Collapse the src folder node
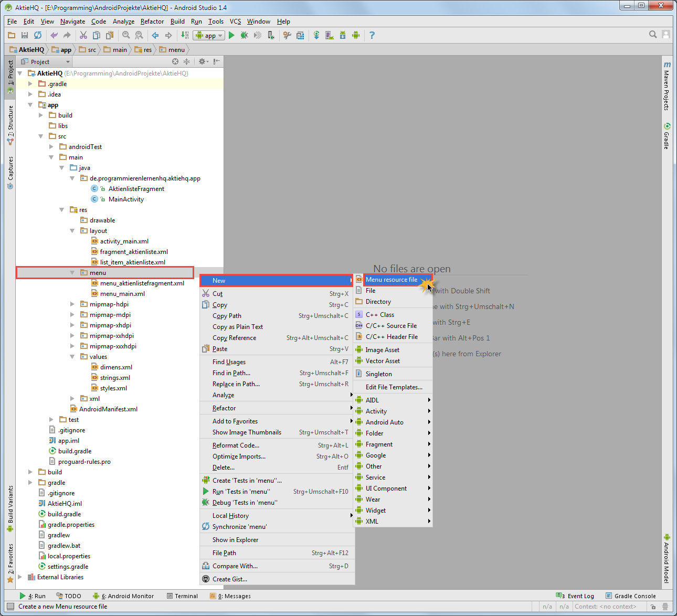 click(x=41, y=136)
